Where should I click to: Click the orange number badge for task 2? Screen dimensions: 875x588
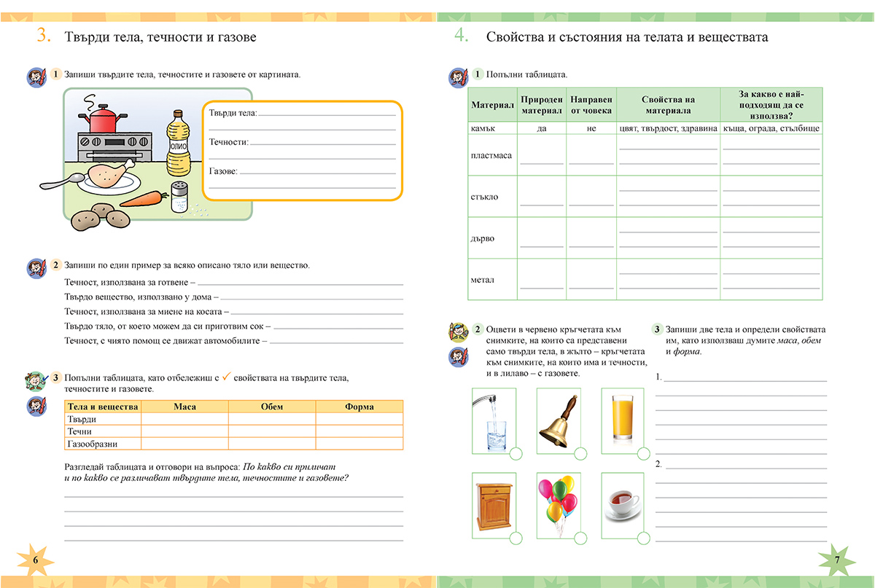tap(55, 267)
